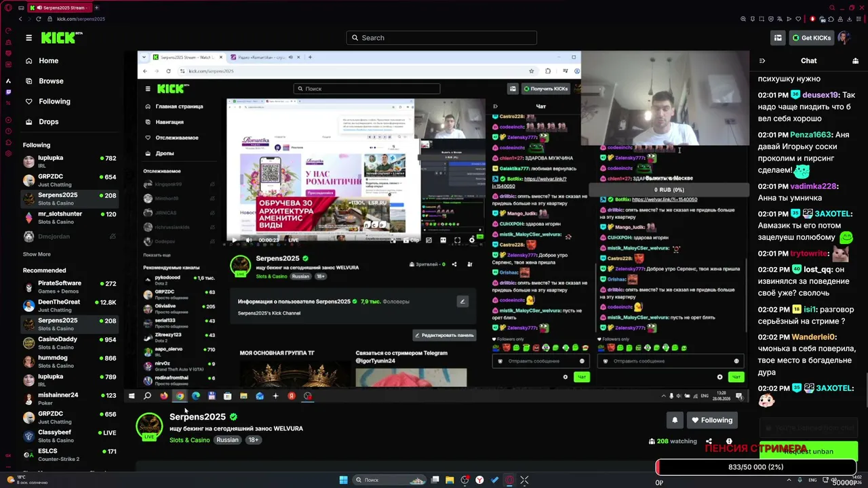
Task: Open luplupka channel in Following list
Action: [x=70, y=161]
